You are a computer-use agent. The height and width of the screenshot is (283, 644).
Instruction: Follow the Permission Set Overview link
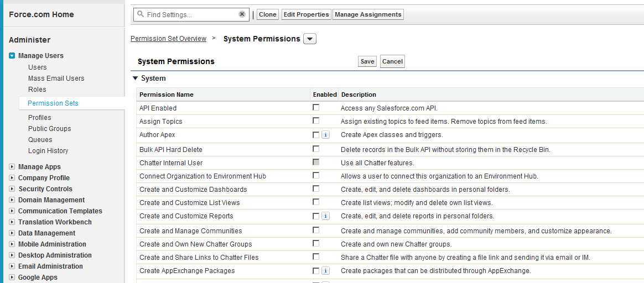[168, 39]
